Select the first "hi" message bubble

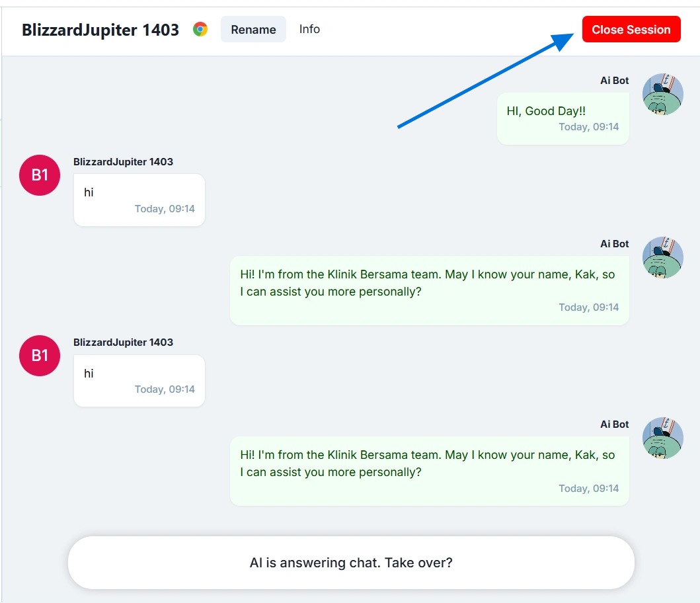coord(139,200)
